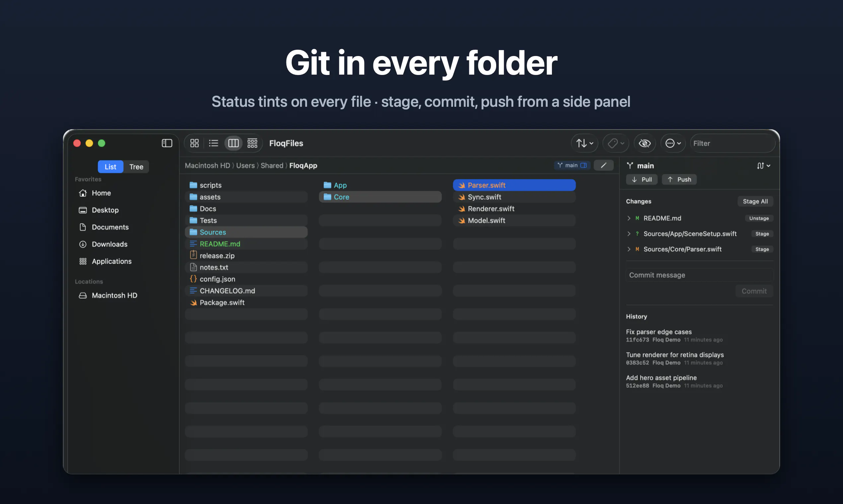Click Sources/App/SceneSetup.swift change entry
This screenshot has height=504, width=843.
[690, 234]
